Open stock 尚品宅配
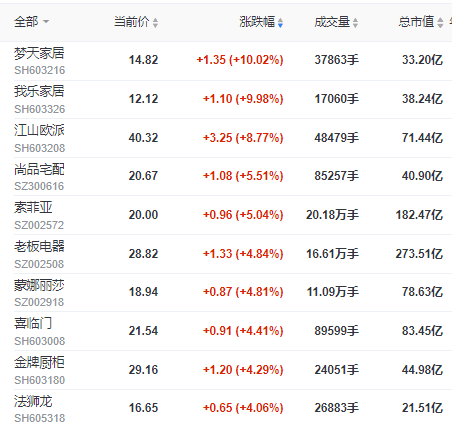The width and height of the screenshot is (452, 426). (39, 169)
